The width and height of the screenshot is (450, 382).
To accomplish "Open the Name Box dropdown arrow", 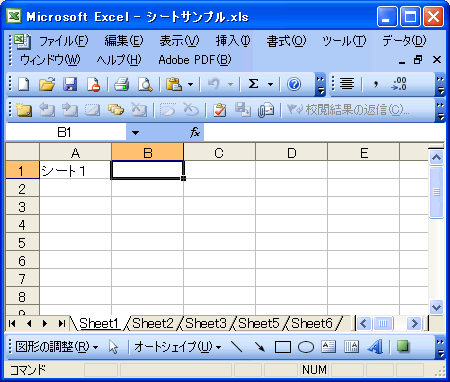I will (135, 133).
